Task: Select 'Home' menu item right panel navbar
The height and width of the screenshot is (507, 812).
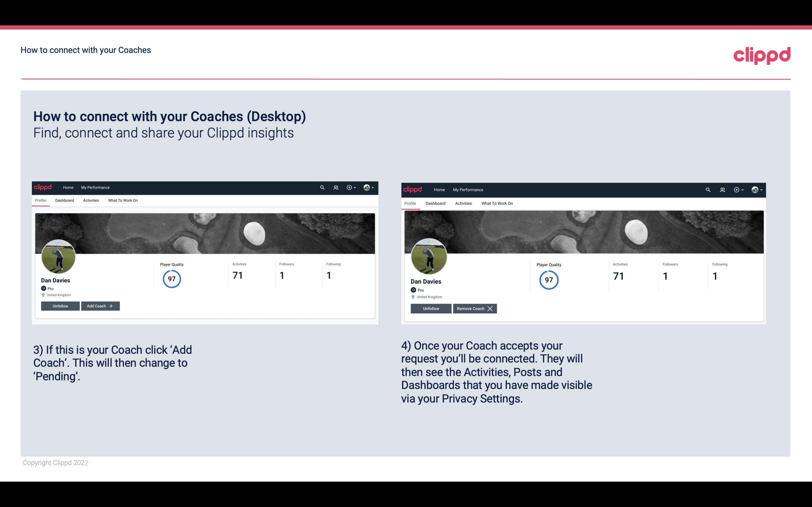Action: point(438,189)
